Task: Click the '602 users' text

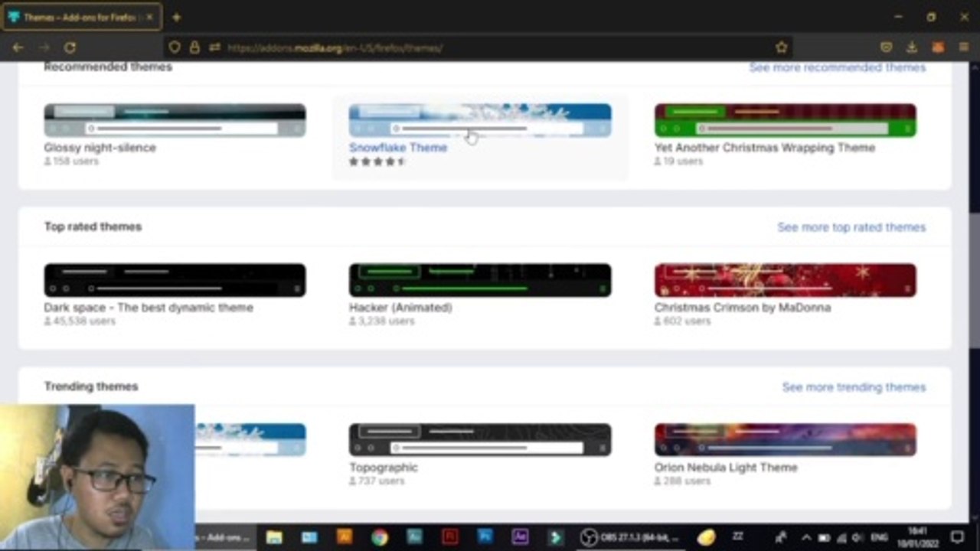Action: click(x=687, y=321)
